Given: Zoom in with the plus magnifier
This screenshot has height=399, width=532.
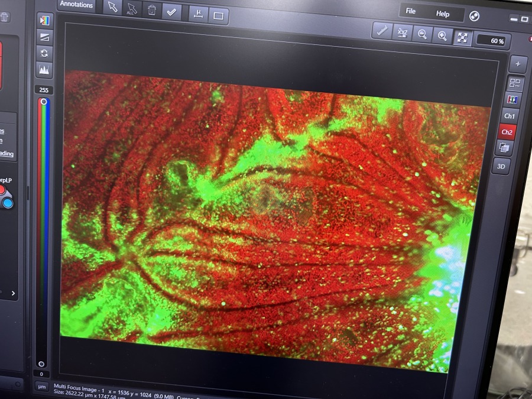Looking at the screenshot, I should pos(442,35).
